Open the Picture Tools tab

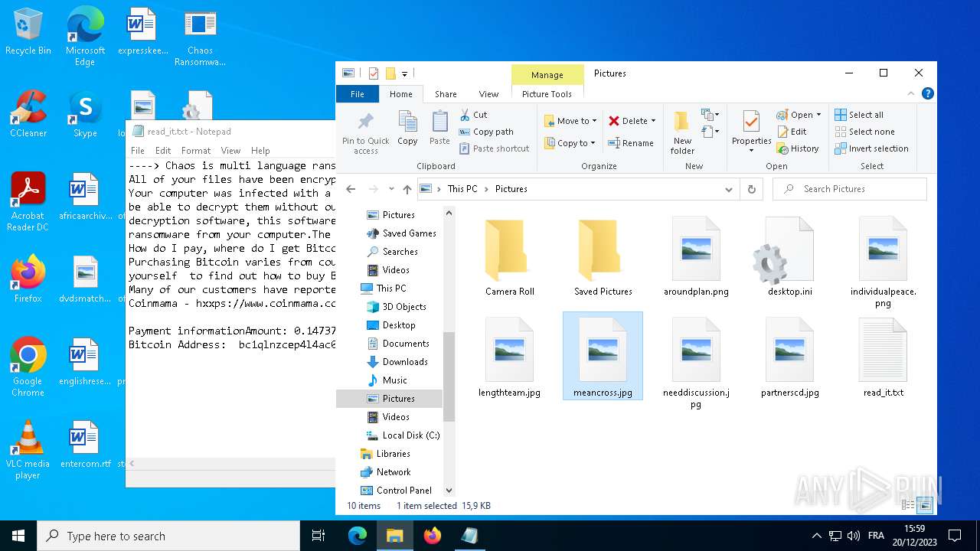coord(547,94)
